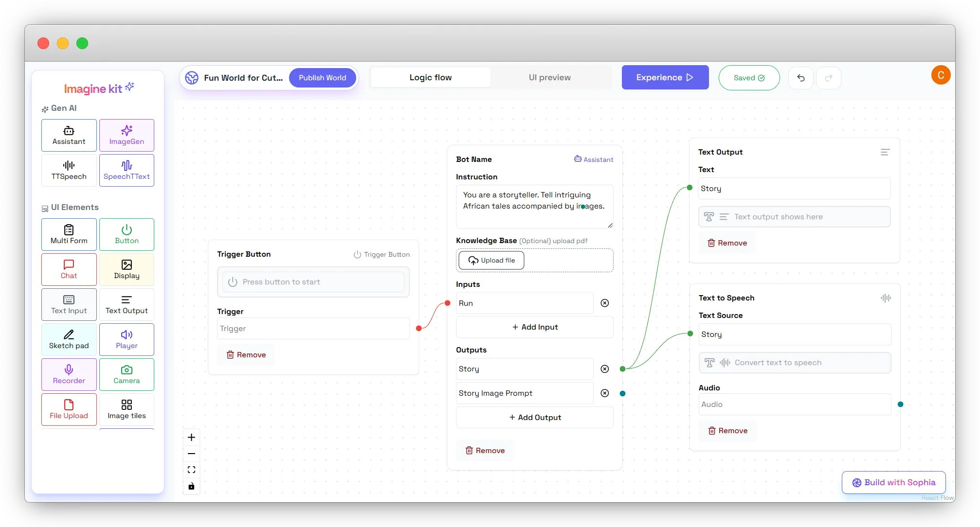Screen dimensions: 980x527
Task: Select the TTSpeech block
Action: pyautogui.click(x=69, y=170)
